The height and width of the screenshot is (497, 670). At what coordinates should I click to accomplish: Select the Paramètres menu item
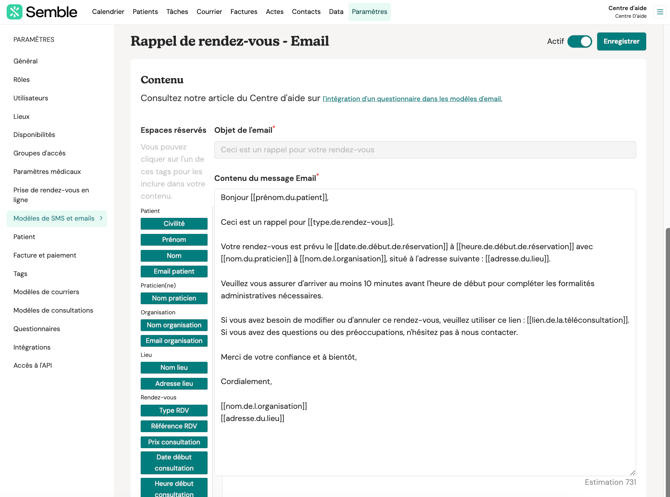click(x=369, y=12)
